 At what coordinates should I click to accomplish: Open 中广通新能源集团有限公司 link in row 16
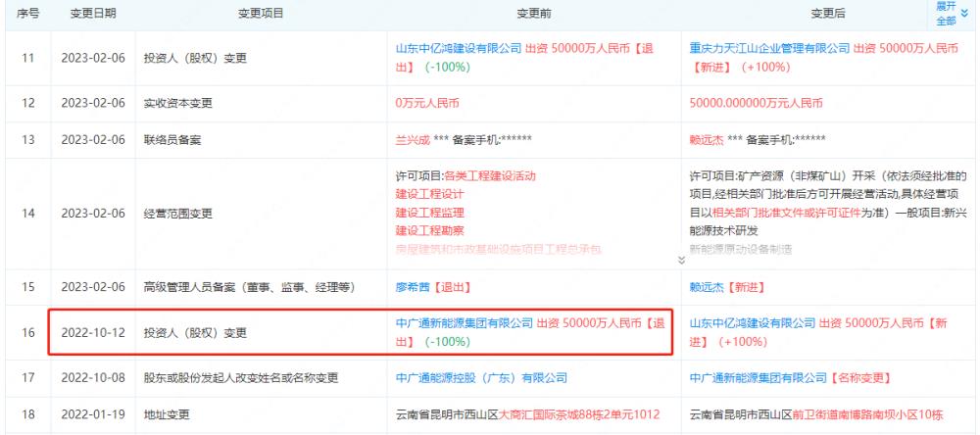pyautogui.click(x=465, y=323)
